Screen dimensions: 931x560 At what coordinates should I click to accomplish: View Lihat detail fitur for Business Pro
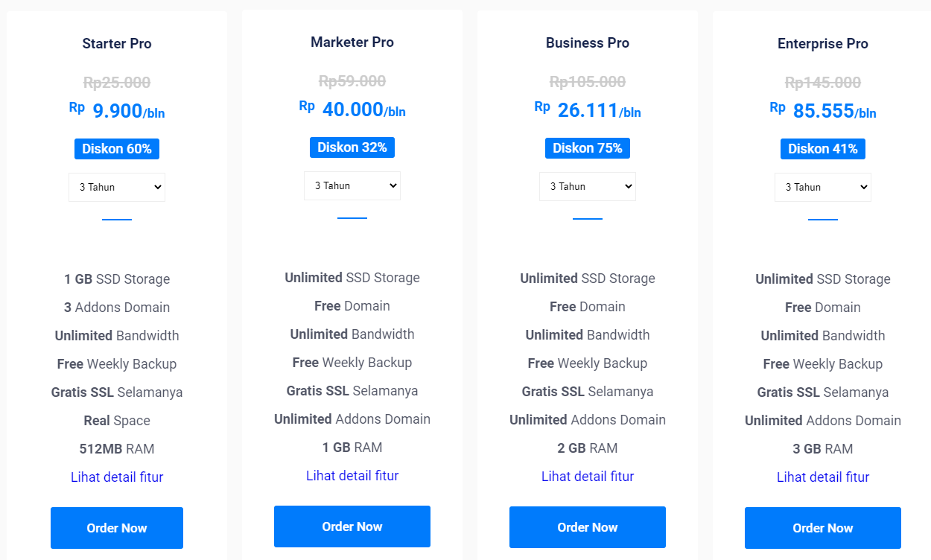[x=588, y=477]
